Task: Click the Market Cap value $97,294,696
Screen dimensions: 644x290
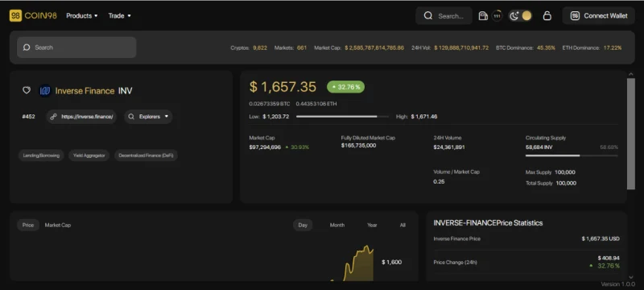Action: click(265, 147)
